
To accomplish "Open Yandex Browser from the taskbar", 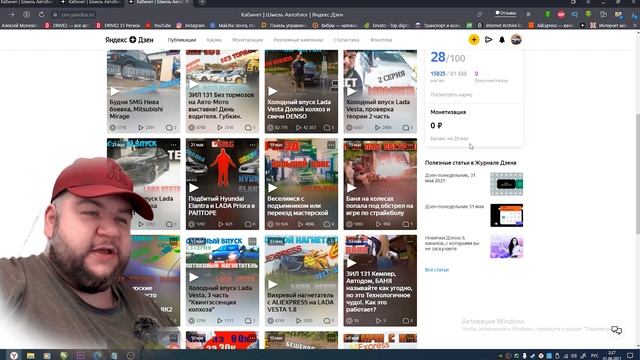I will pos(14,355).
